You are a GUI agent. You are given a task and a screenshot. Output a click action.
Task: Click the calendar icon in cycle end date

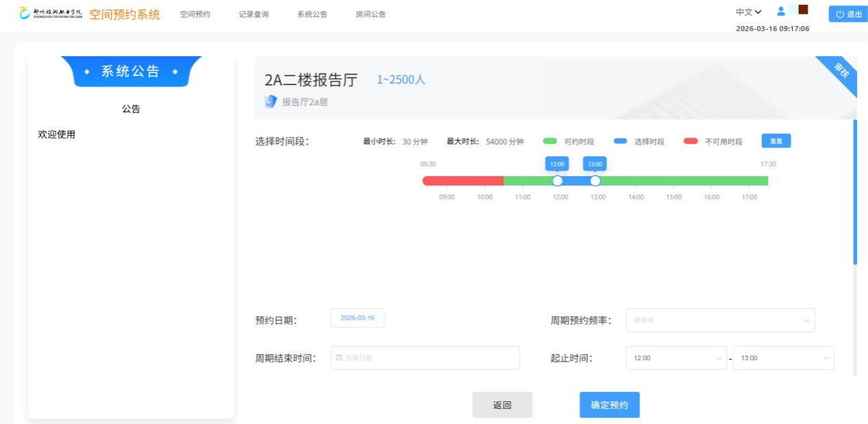[x=339, y=358]
